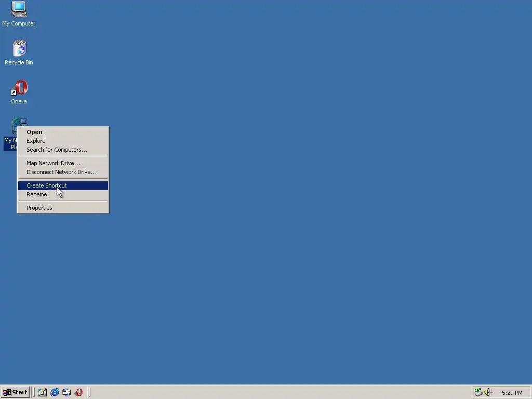Select Search for Computers... menu entry
The image size is (532, 399).
point(63,150)
